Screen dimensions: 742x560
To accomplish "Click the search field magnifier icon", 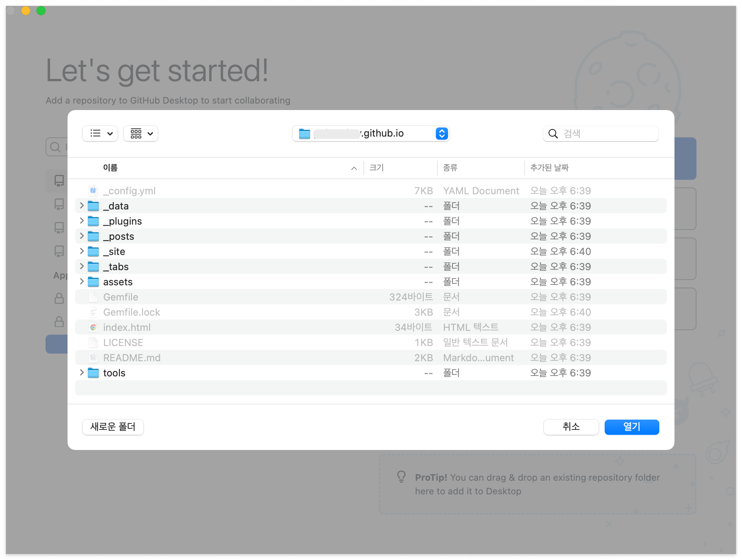I will tap(553, 134).
